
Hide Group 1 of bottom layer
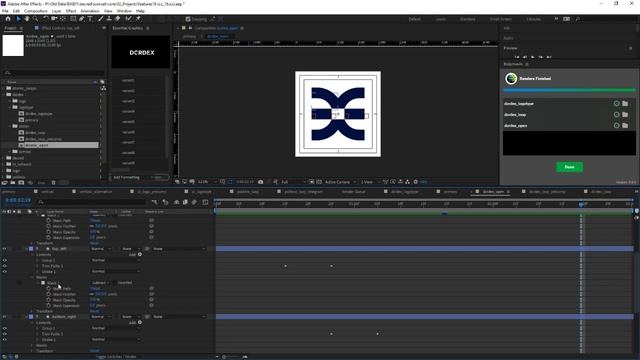pos(4,328)
